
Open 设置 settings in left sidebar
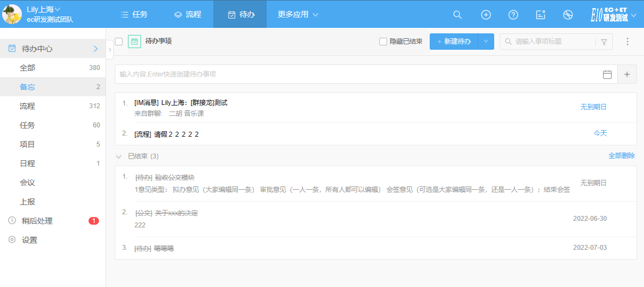click(30, 240)
